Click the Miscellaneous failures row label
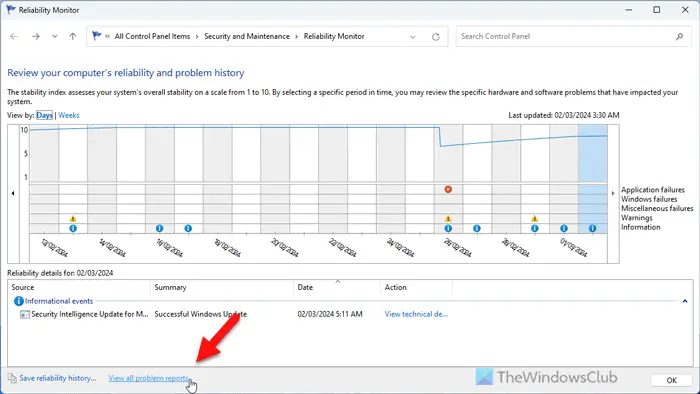 [657, 208]
